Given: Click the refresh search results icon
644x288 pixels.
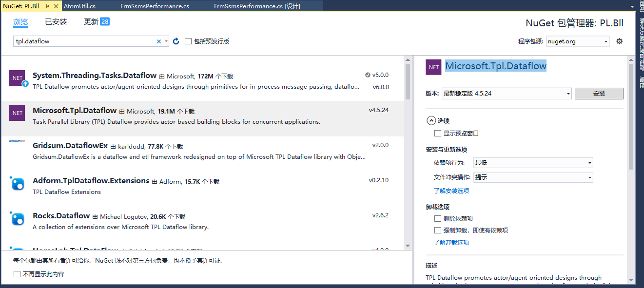Looking at the screenshot, I should tap(176, 41).
